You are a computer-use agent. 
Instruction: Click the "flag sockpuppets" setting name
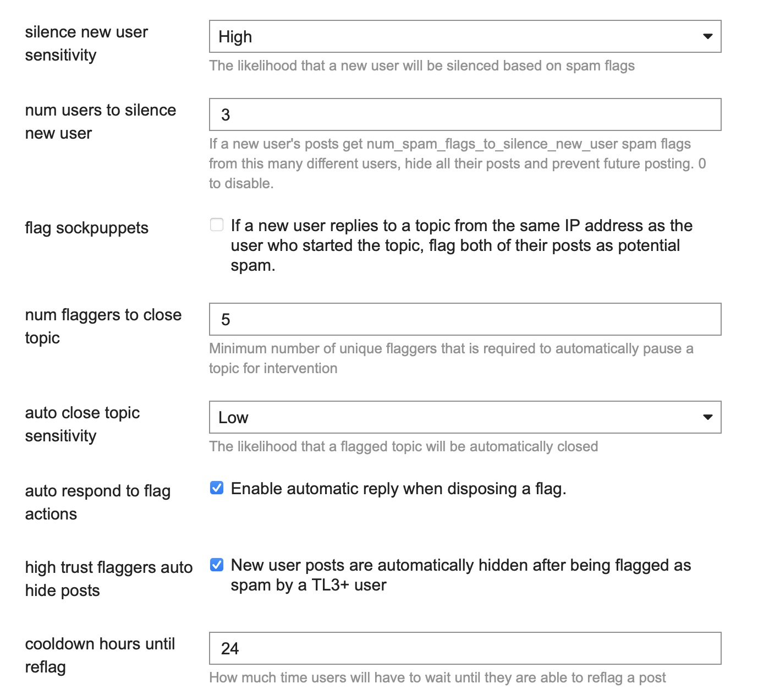(x=87, y=228)
